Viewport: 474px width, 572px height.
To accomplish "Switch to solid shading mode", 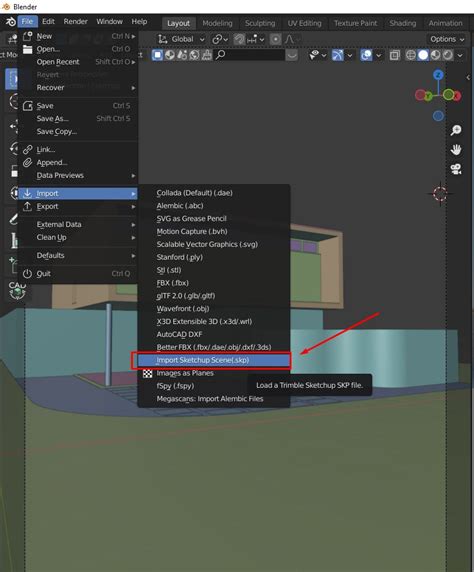I will pyautogui.click(x=423, y=55).
